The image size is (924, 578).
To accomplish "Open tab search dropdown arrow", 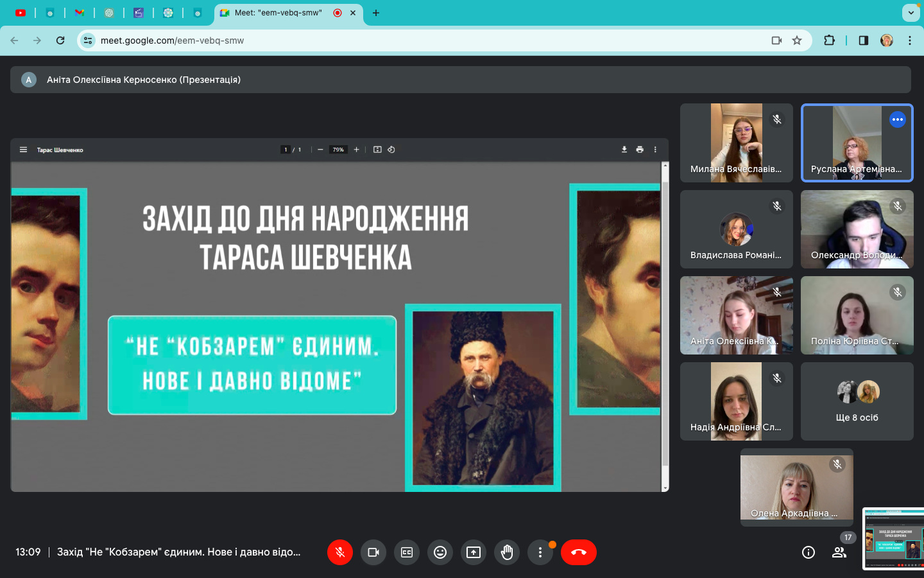I will (911, 13).
